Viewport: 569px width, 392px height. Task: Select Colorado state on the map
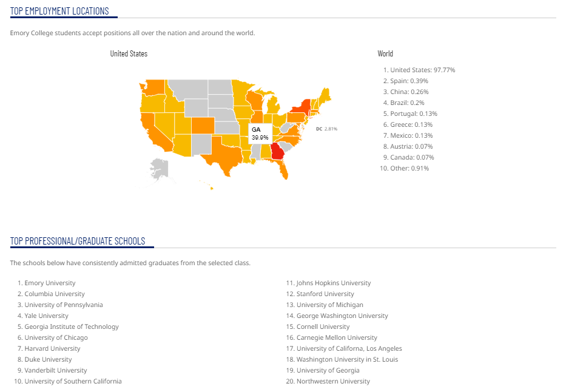[203, 126]
